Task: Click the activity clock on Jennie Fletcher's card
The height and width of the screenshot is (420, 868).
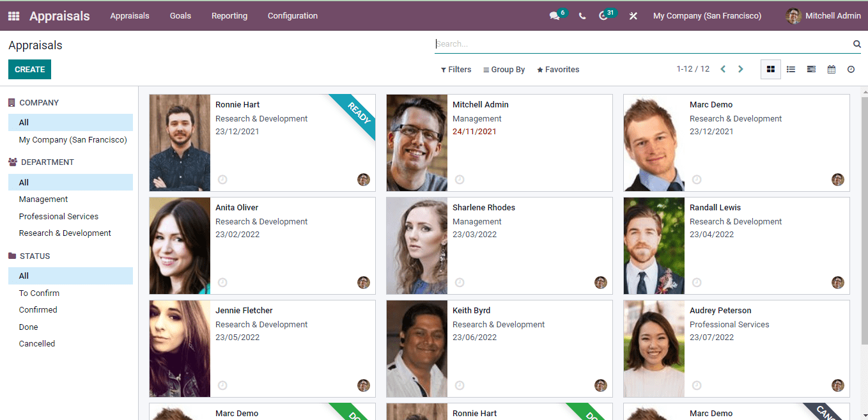Action: click(222, 385)
